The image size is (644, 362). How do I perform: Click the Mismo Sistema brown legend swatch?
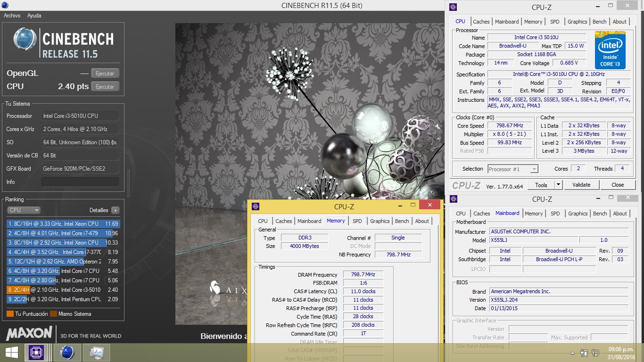coord(53,314)
